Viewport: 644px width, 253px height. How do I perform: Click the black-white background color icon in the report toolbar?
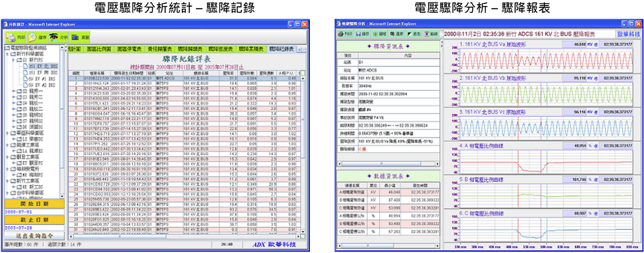point(409,34)
